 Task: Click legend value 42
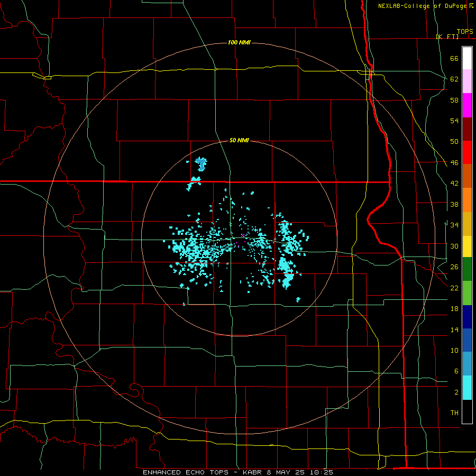(454, 184)
